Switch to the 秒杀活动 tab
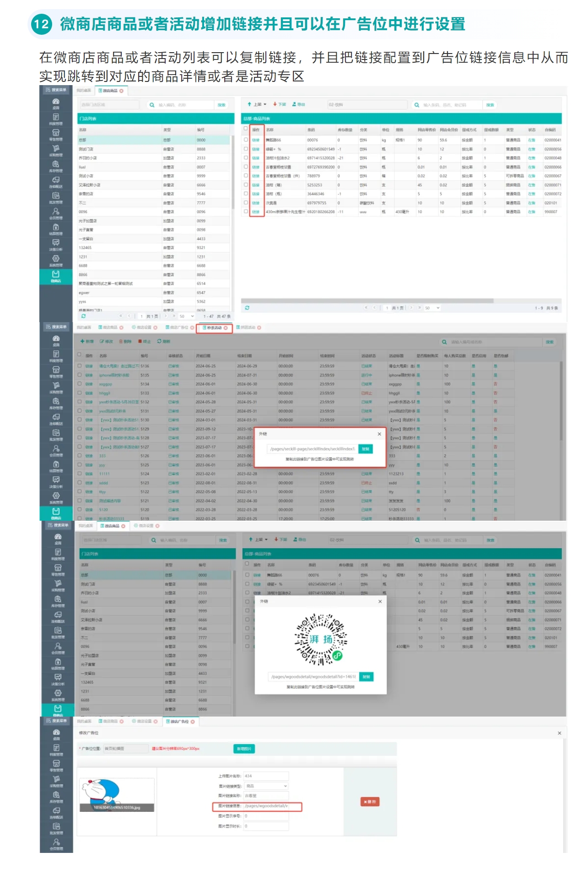The height and width of the screenshot is (879, 588). click(214, 328)
